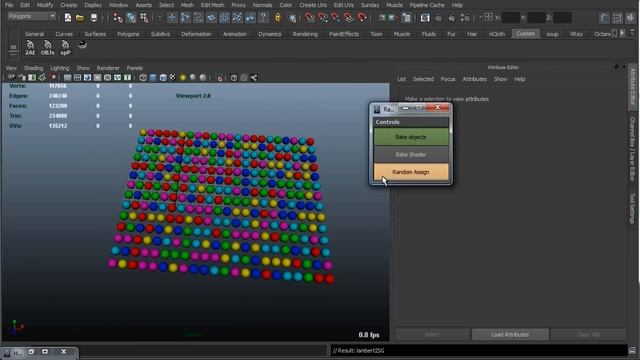Click the Copy Tab button
Viewport: 640px width, 360px height.
click(588, 335)
